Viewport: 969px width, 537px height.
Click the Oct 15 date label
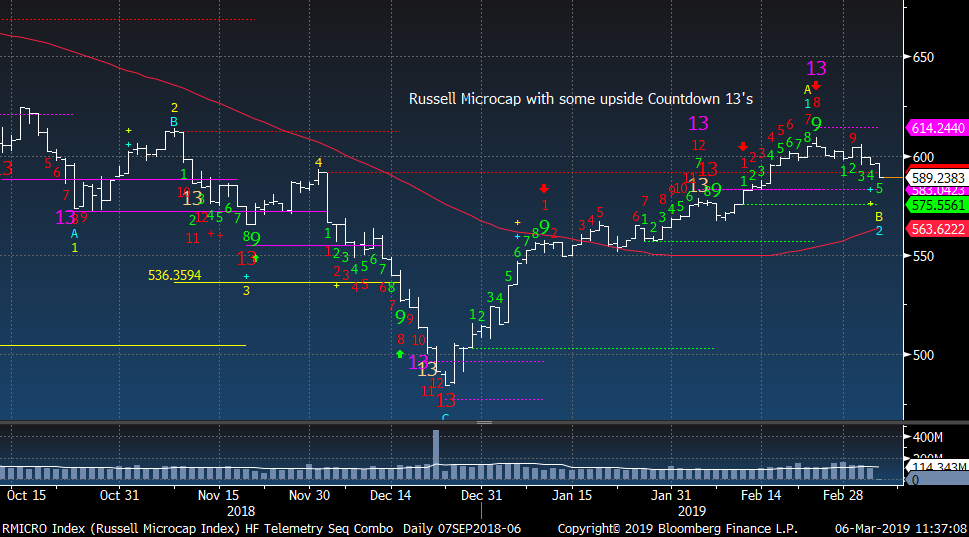pyautogui.click(x=27, y=495)
